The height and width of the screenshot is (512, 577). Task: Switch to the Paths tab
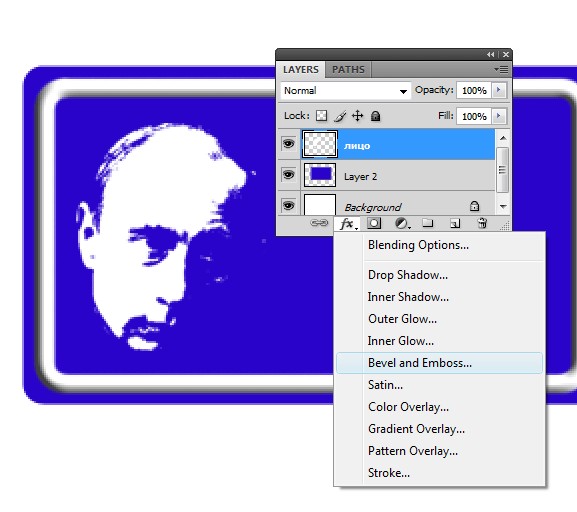(348, 70)
